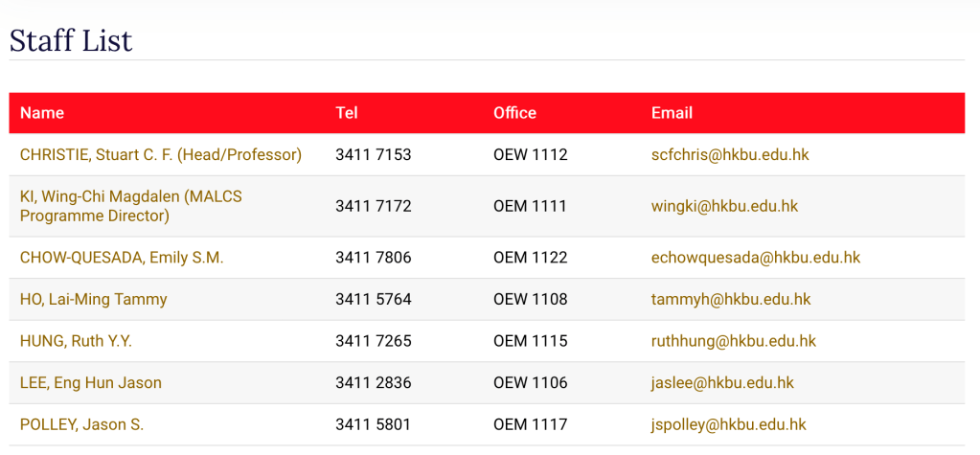The width and height of the screenshot is (980, 455).
Task: Click wingki@hkbu.edu.hk email link
Action: (x=724, y=206)
